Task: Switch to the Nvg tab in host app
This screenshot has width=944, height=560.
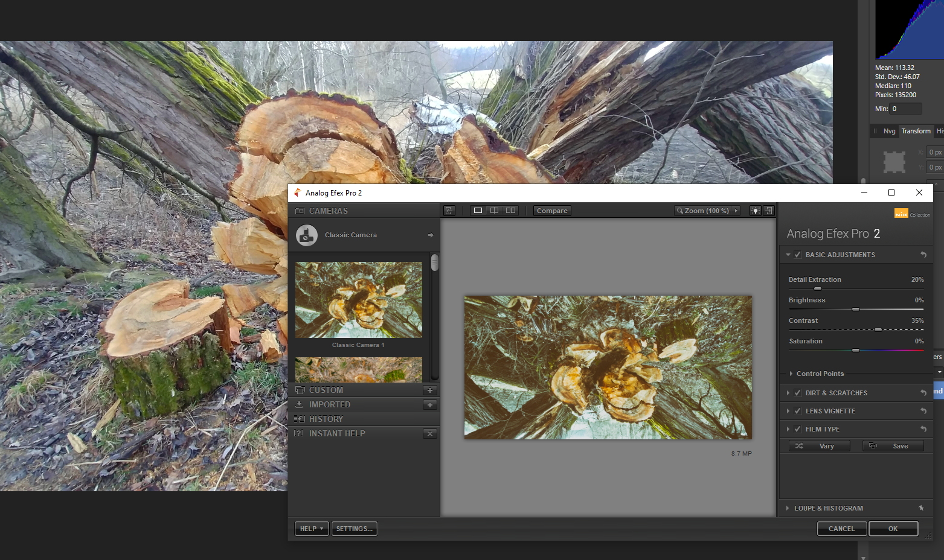Action: (889, 131)
